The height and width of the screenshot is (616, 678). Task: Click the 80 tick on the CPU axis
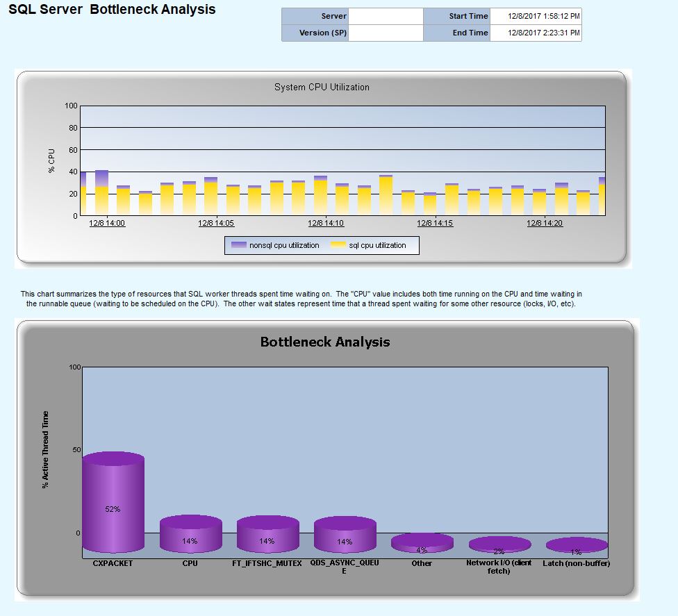click(x=73, y=128)
